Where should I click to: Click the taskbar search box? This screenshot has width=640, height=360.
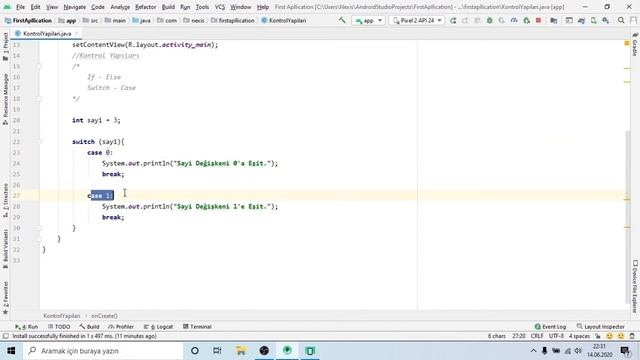tap(103, 351)
